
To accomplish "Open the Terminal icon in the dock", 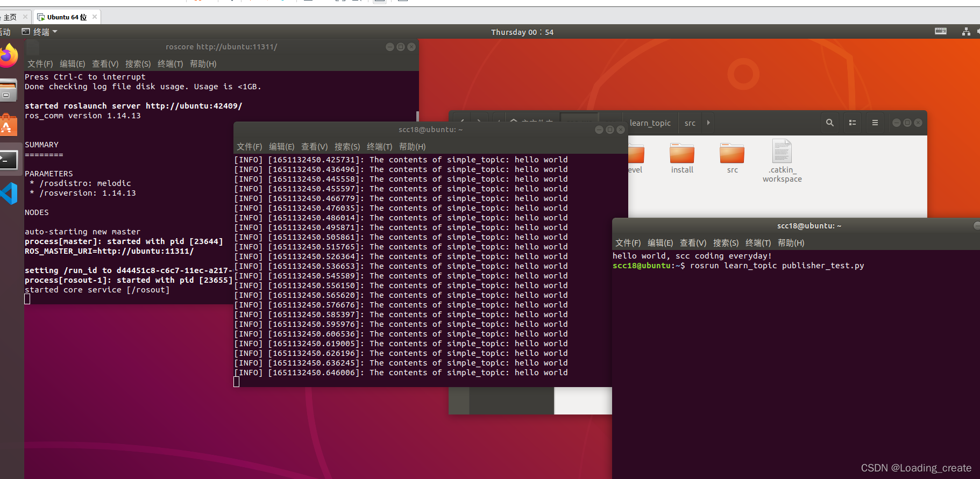I will tap(8, 160).
